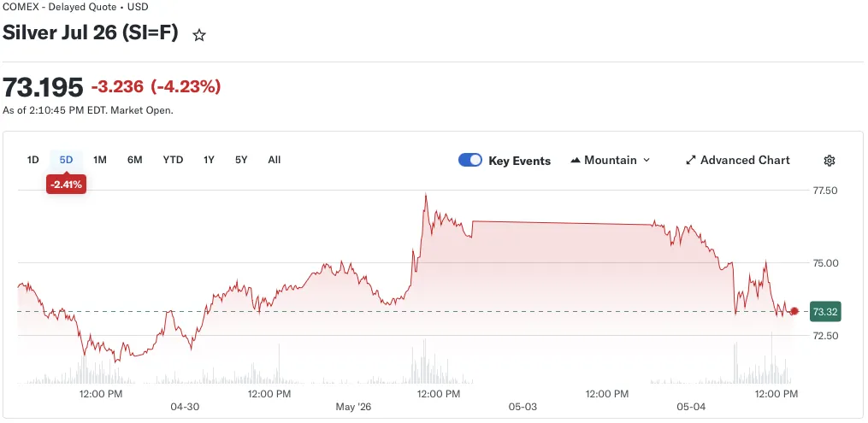The width and height of the screenshot is (868, 423).
Task: Open chart settings gear icon
Action: pyautogui.click(x=830, y=161)
